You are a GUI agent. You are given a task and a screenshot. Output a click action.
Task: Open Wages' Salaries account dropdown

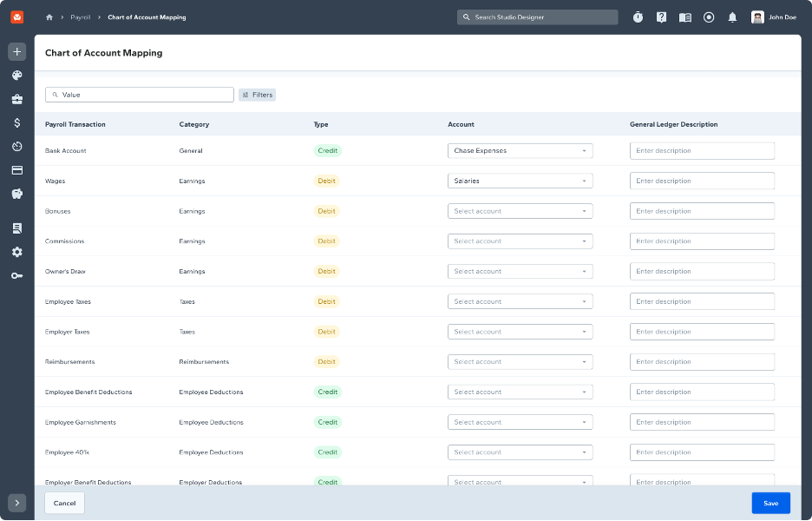pyautogui.click(x=520, y=181)
